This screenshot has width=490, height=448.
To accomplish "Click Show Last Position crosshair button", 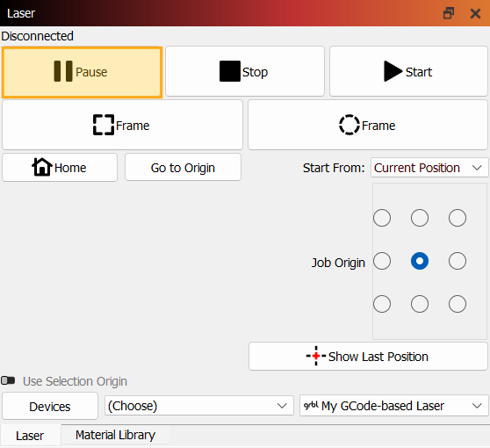I will pos(368,356).
